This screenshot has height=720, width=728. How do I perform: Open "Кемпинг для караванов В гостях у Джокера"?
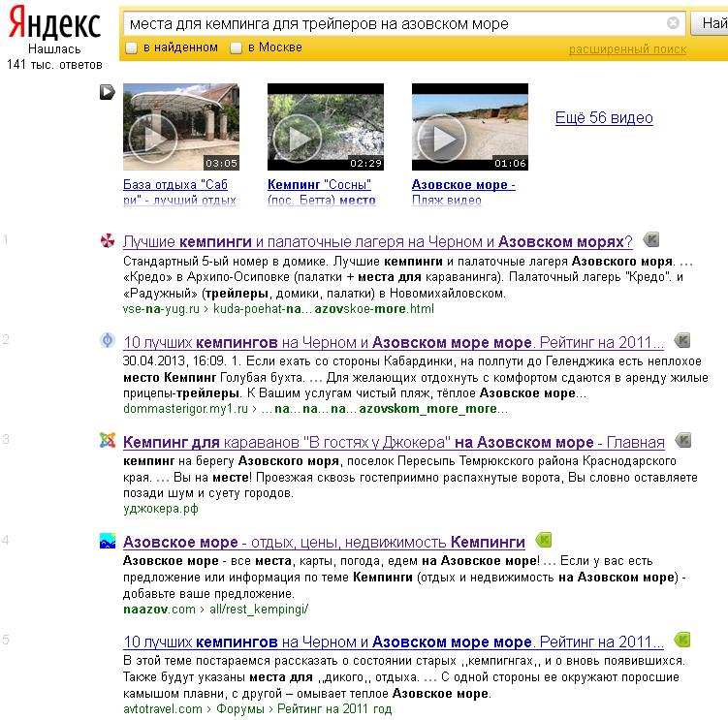(394, 443)
